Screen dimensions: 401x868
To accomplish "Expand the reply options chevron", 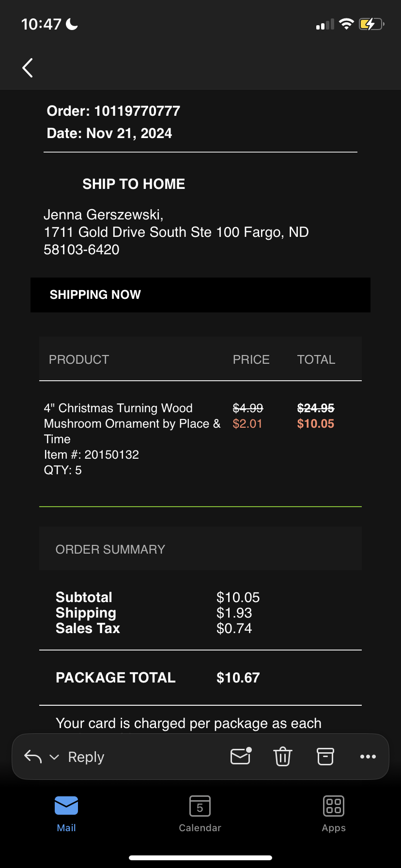I will tap(54, 757).
